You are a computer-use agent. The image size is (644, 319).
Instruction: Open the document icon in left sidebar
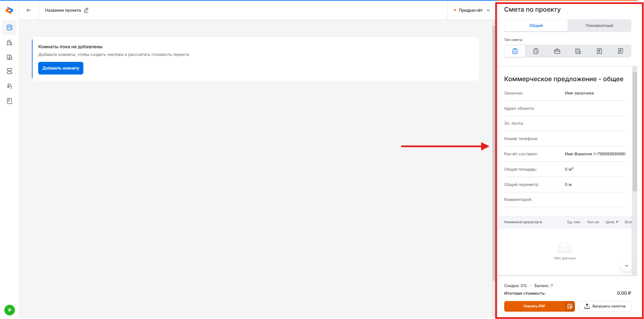tap(10, 101)
